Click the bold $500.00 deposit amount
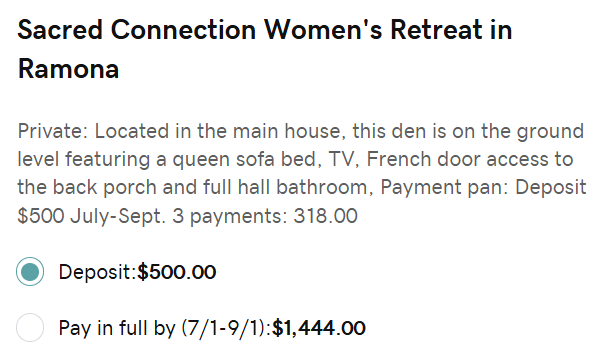 (177, 272)
